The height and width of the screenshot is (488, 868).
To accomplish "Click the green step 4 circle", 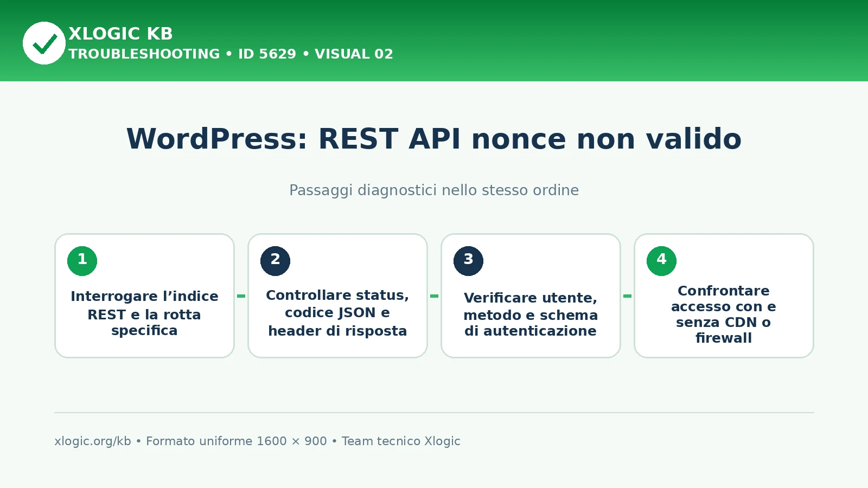I will pyautogui.click(x=661, y=261).
